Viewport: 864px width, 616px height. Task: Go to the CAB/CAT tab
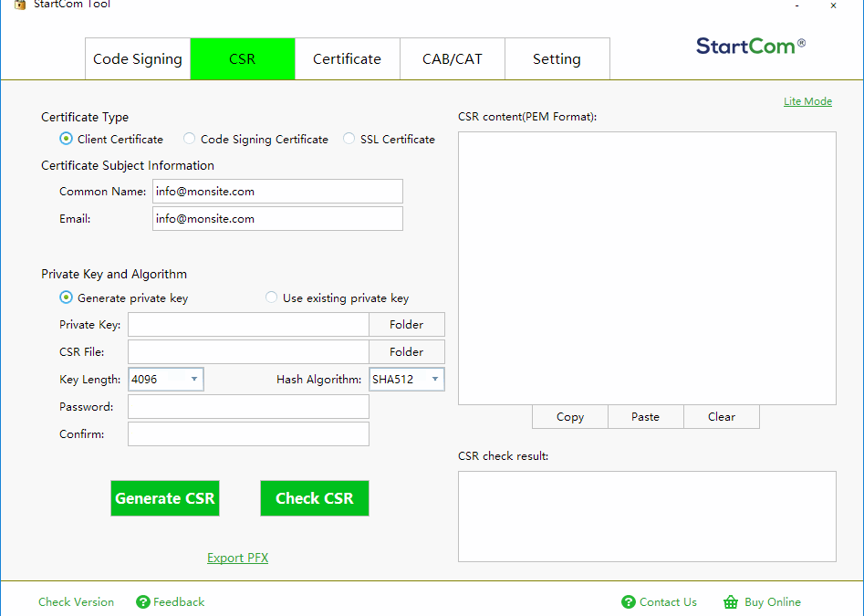click(453, 59)
